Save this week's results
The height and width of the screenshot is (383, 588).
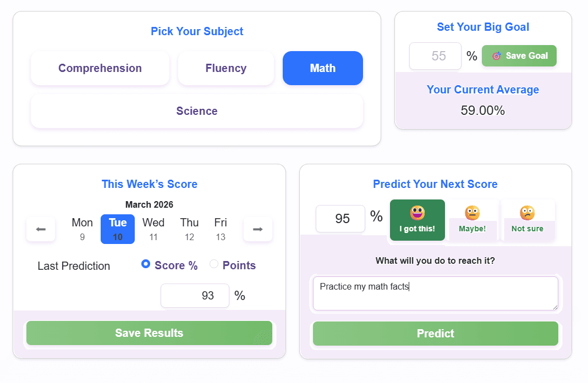tap(149, 333)
